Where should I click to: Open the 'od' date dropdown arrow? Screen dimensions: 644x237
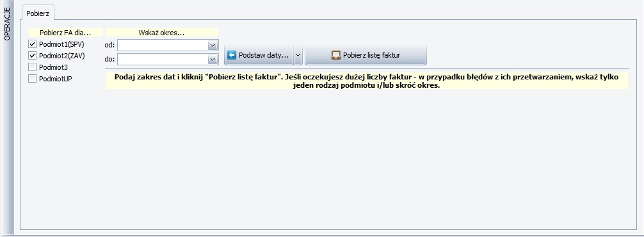(213, 45)
